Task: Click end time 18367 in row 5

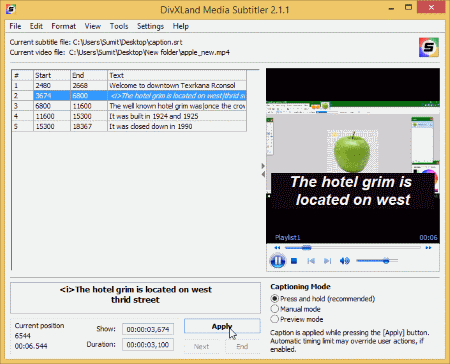Action: 89,126
